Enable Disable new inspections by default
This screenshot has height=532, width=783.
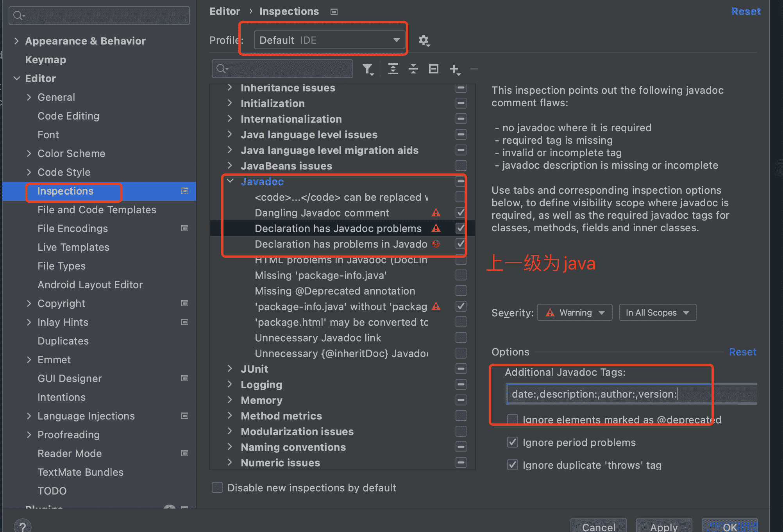[217, 487]
